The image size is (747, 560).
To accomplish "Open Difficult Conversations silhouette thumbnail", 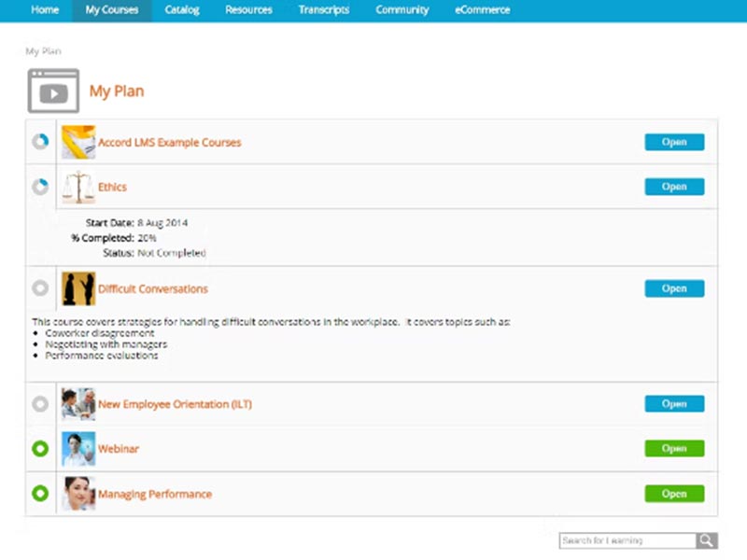I will coord(78,288).
